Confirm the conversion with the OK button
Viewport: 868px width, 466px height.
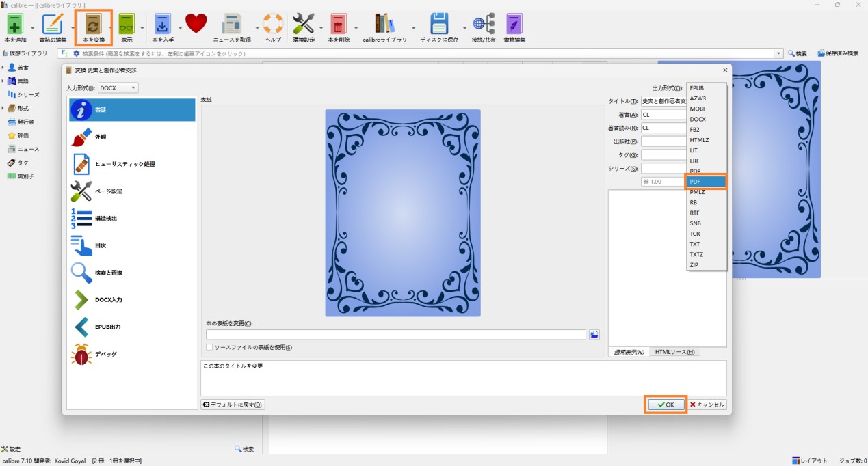click(x=666, y=405)
